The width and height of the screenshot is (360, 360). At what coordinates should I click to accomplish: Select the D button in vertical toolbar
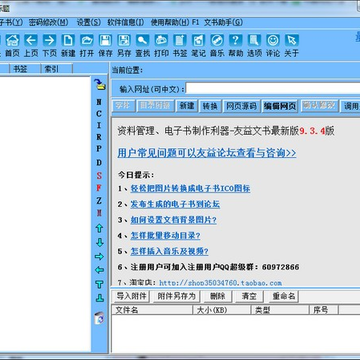[x=99, y=163]
